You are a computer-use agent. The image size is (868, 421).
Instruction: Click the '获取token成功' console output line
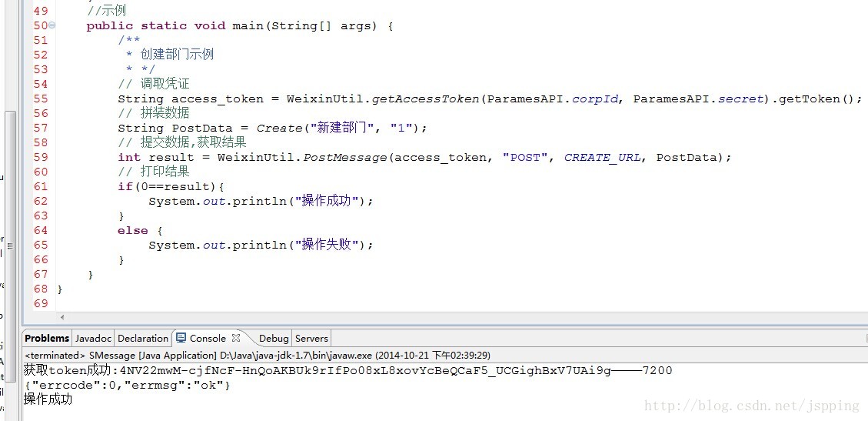pos(348,371)
